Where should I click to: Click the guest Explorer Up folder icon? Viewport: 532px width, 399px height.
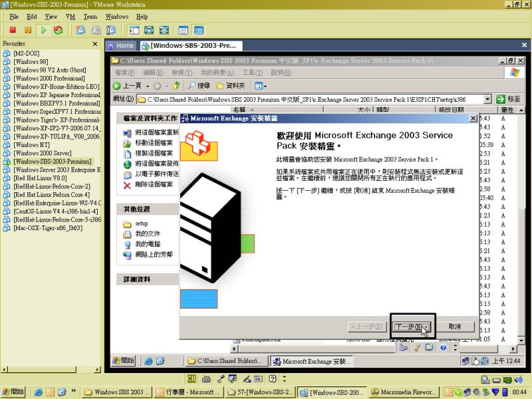pyautogui.click(x=176, y=86)
